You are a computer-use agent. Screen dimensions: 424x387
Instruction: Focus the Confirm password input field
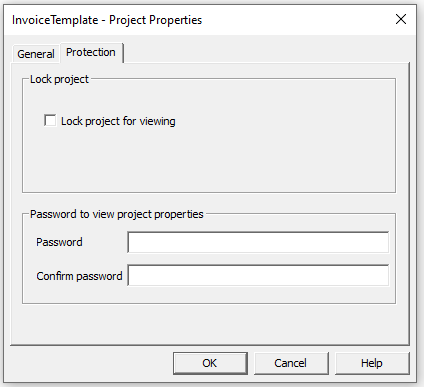[x=258, y=275]
